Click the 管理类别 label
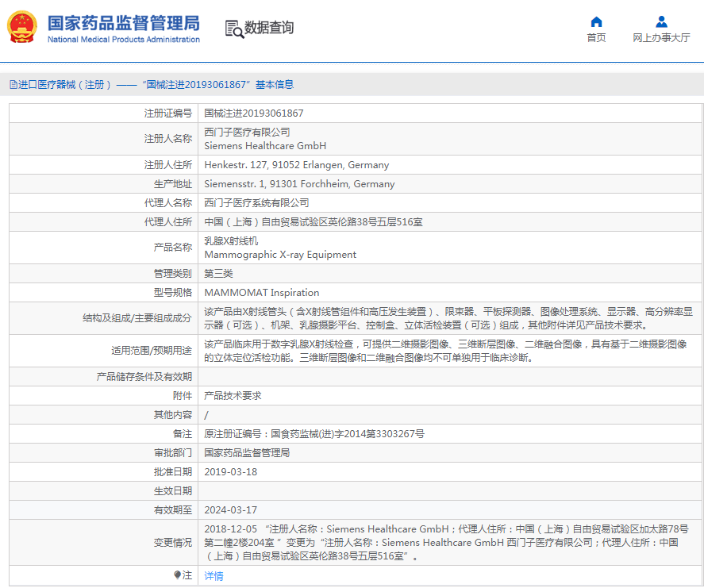704x588 pixels. [172, 273]
